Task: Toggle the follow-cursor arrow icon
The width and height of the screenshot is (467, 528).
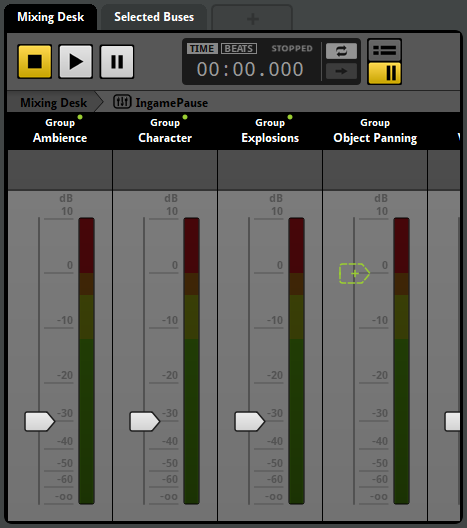Action: [x=341, y=71]
